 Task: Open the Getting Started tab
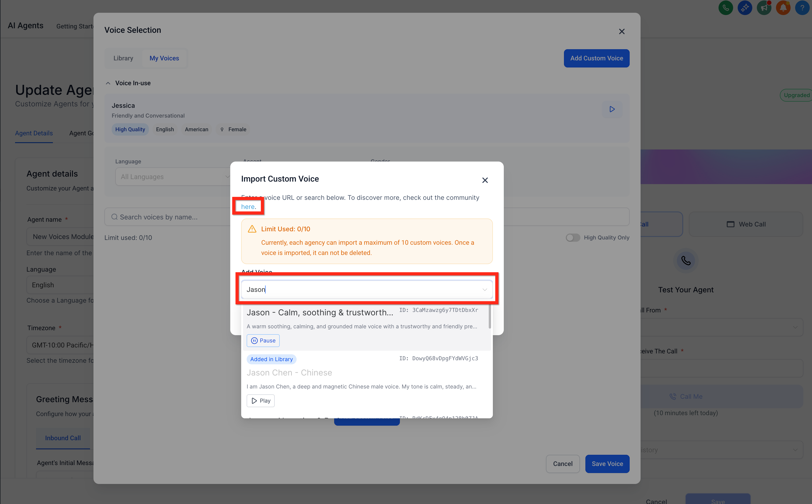(x=75, y=26)
